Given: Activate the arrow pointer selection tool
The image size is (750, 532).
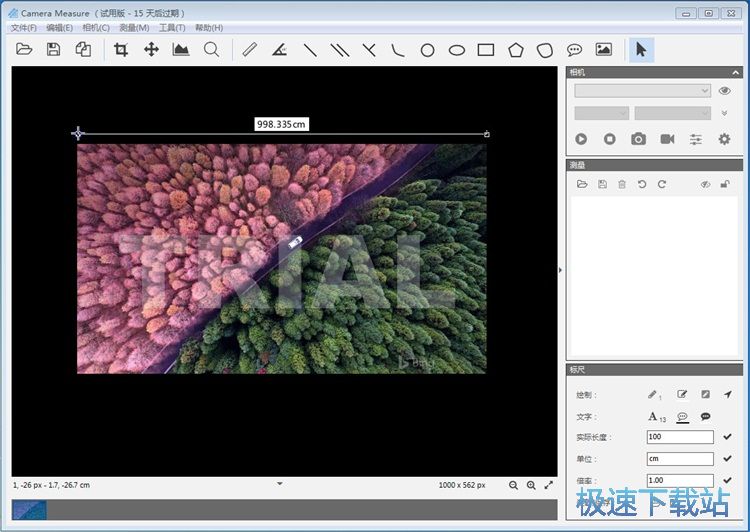Looking at the screenshot, I should [x=641, y=49].
